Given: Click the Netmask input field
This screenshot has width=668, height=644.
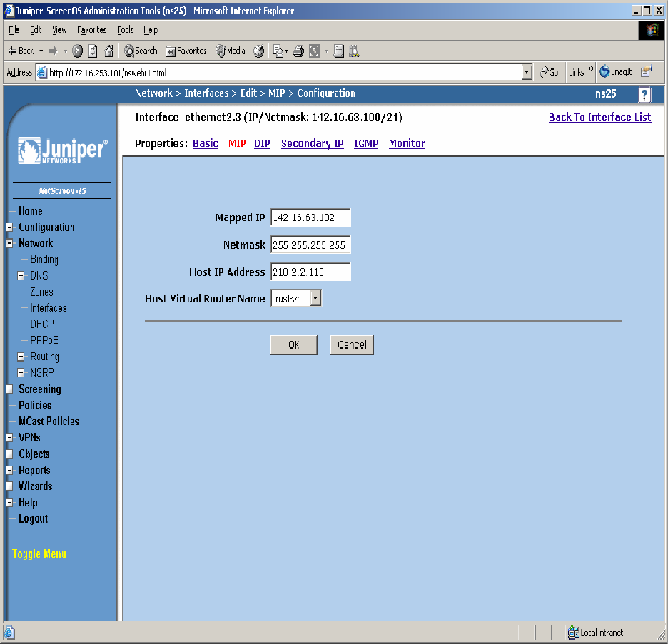Looking at the screenshot, I should tap(310, 245).
